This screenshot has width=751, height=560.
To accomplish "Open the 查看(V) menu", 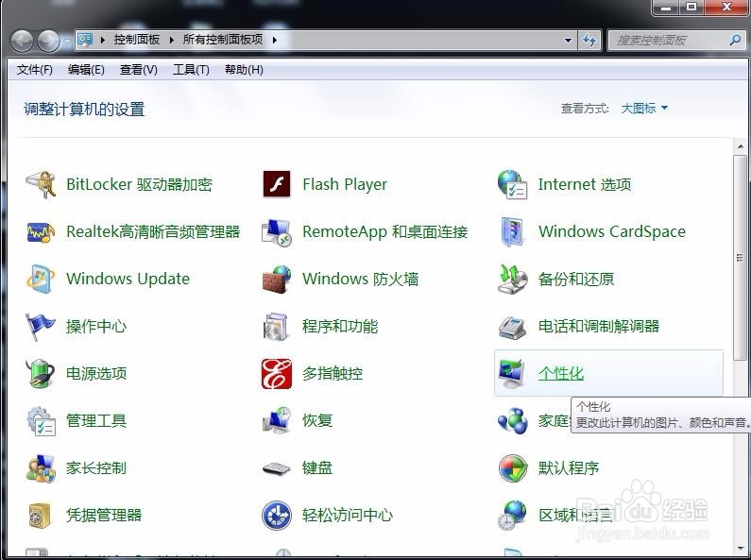I will point(139,70).
